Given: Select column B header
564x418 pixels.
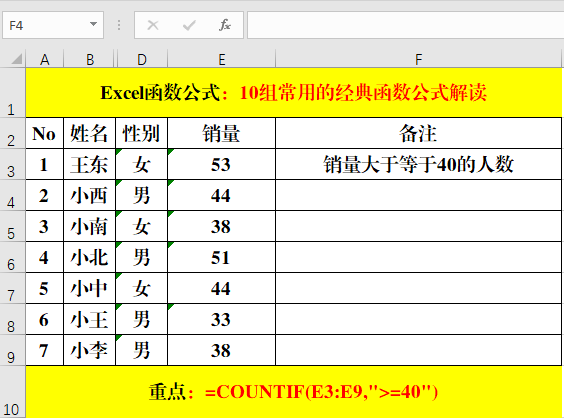Looking at the screenshot, I should click(x=90, y=59).
